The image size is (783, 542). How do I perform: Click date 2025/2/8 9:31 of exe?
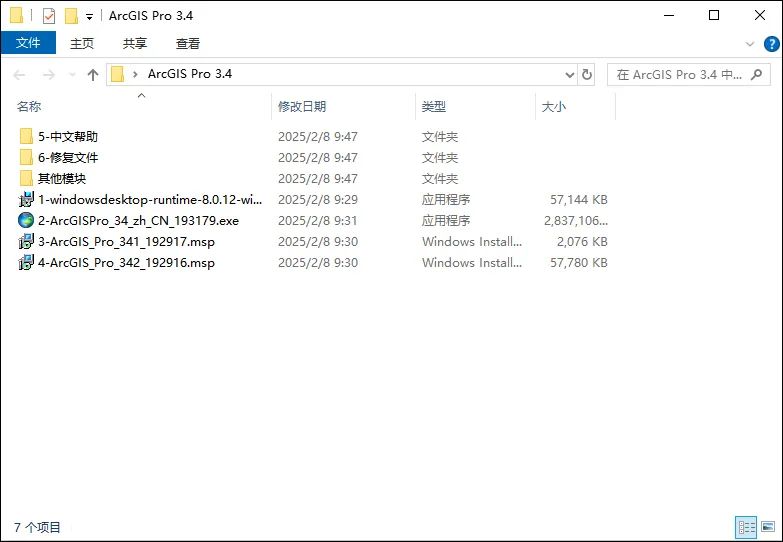pos(318,220)
